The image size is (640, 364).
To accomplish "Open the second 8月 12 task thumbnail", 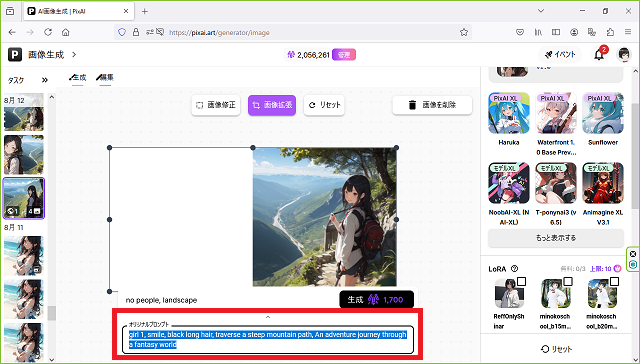I will tap(24, 155).
